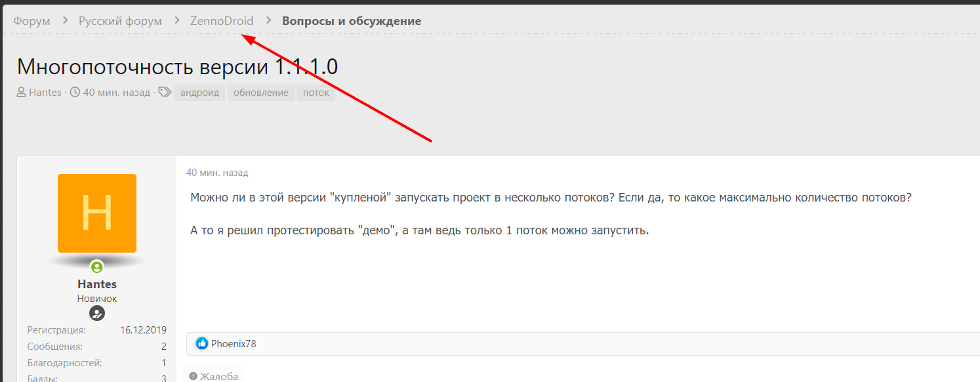Report the post with Жалоба
980x382 pixels.
(213, 376)
